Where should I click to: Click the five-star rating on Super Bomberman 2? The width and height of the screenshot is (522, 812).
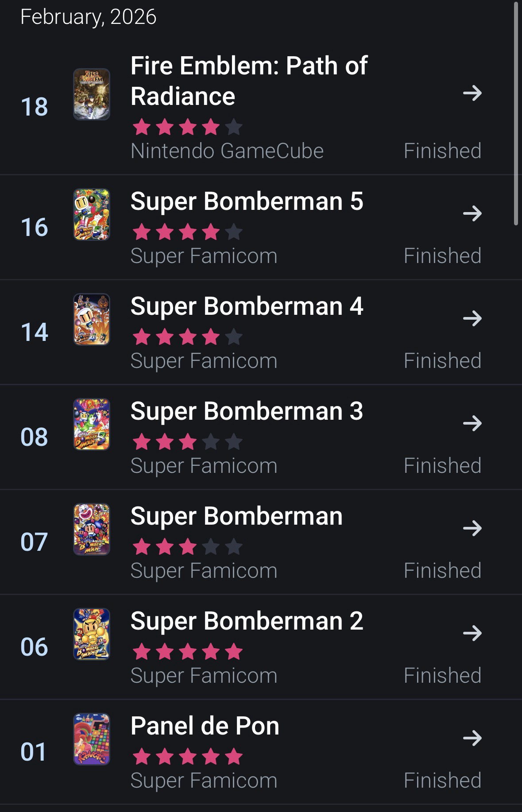(x=187, y=652)
